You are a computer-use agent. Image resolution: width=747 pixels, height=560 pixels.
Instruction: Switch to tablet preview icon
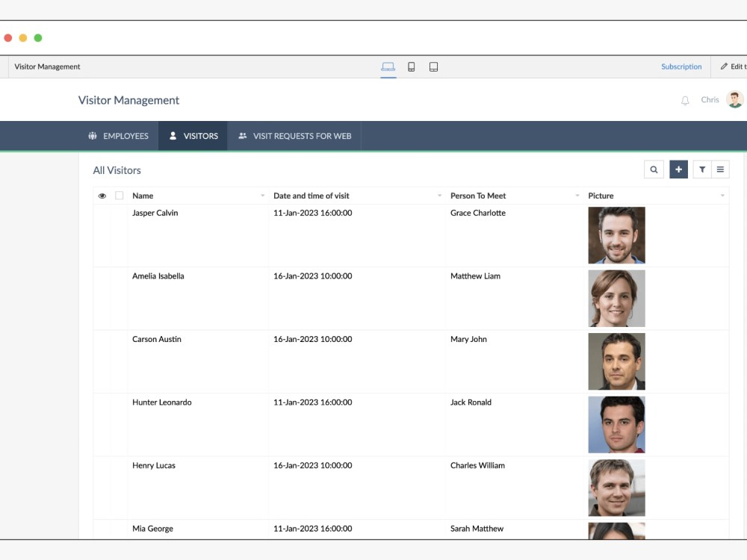433,66
